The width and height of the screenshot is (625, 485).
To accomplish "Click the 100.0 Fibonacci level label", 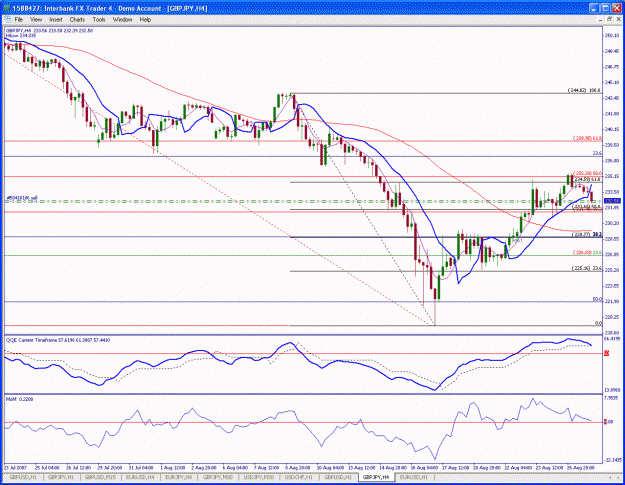I will click(584, 90).
